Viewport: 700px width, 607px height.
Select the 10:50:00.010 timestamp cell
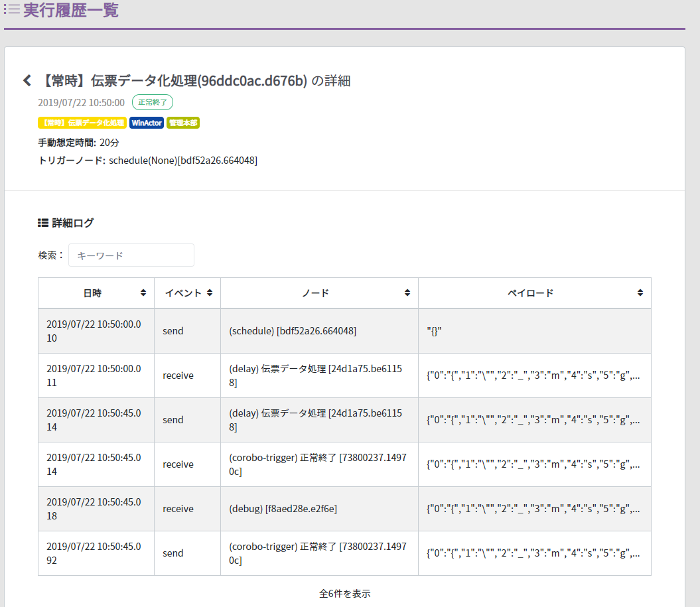coord(96,331)
